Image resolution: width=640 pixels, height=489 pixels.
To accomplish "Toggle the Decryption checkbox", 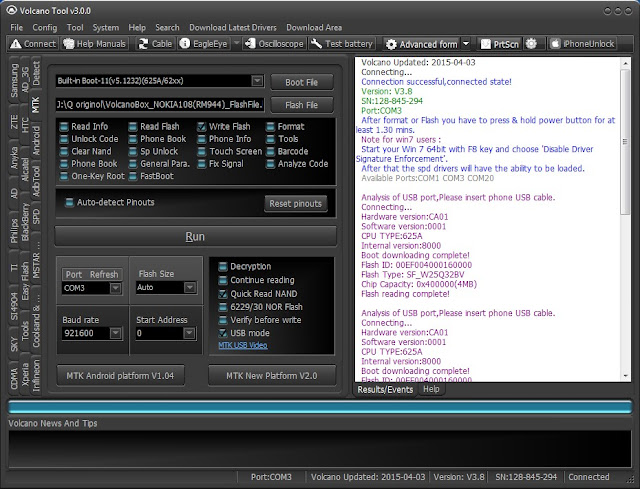I will tap(223, 267).
